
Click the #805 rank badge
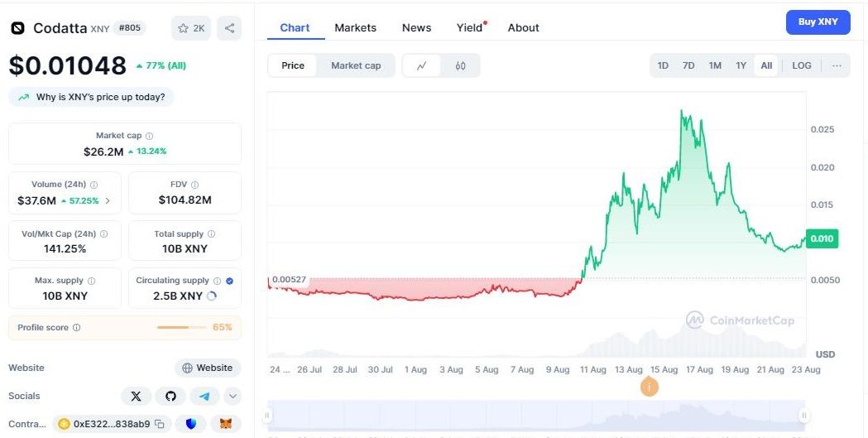(130, 27)
